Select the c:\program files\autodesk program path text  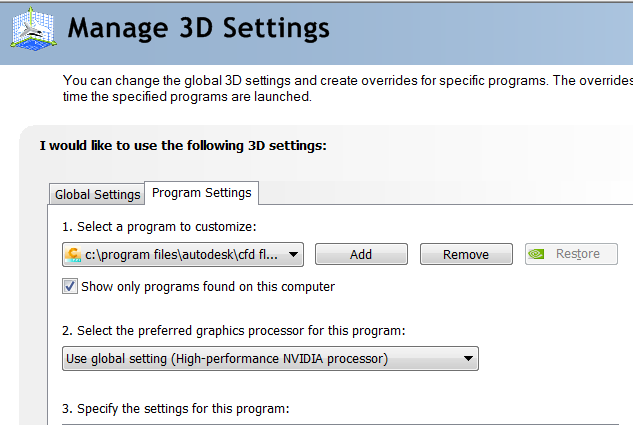point(183,255)
